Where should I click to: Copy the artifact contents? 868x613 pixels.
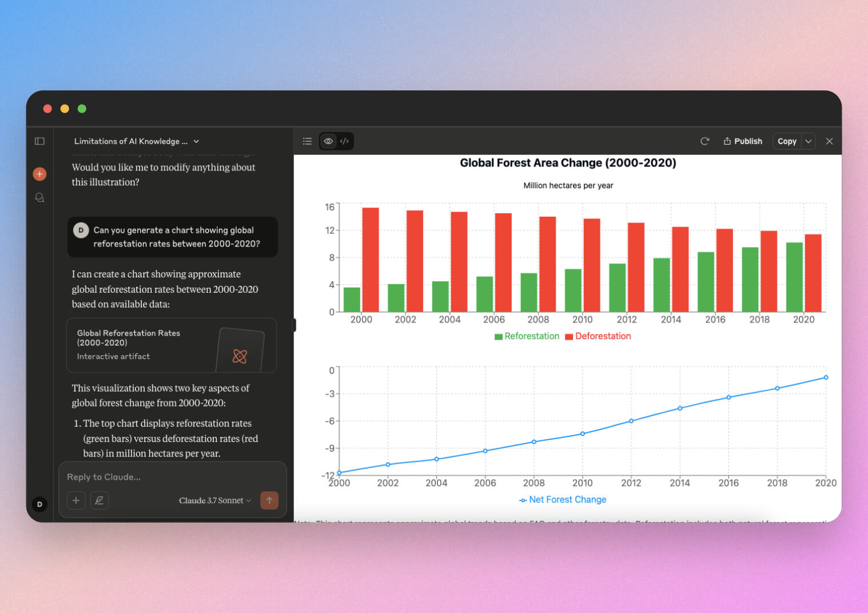[x=787, y=141]
